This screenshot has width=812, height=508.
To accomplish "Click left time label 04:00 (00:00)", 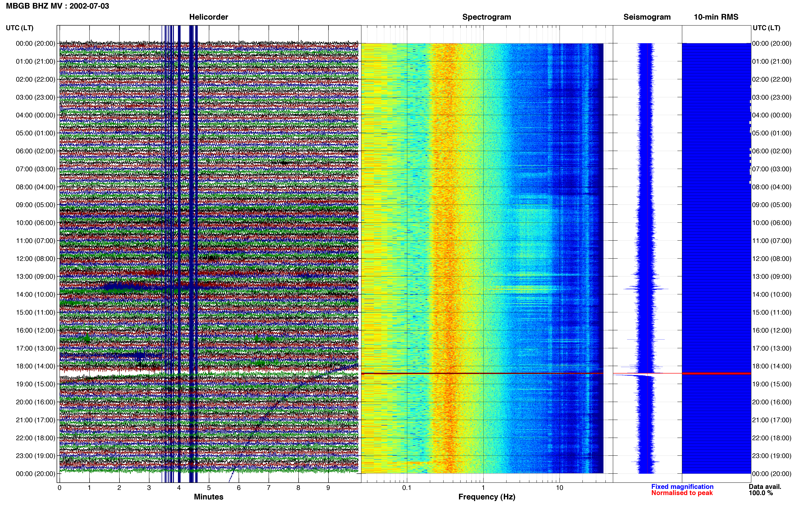I will point(36,115).
